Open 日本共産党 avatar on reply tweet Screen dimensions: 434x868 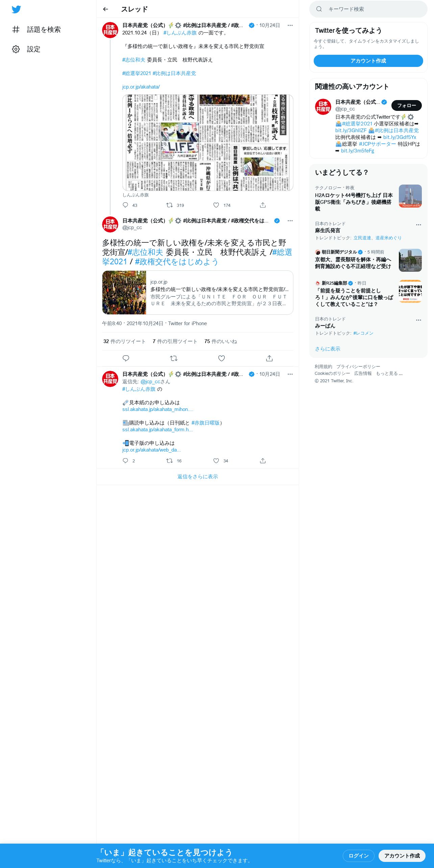[x=110, y=379]
